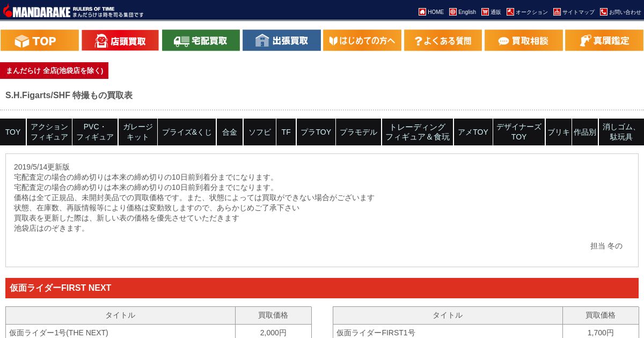644x338 pixels.
Task: Open the 買取相談 button
Action: [x=524, y=40]
